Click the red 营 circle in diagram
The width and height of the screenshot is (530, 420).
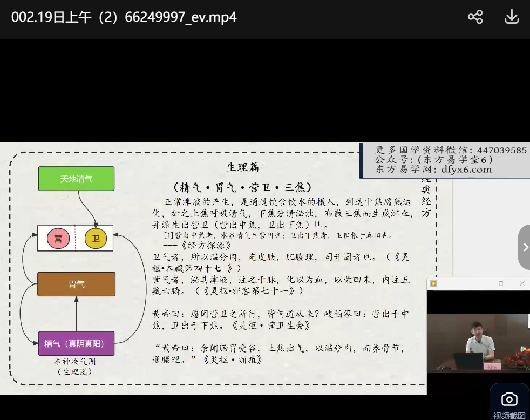pyautogui.click(x=58, y=239)
